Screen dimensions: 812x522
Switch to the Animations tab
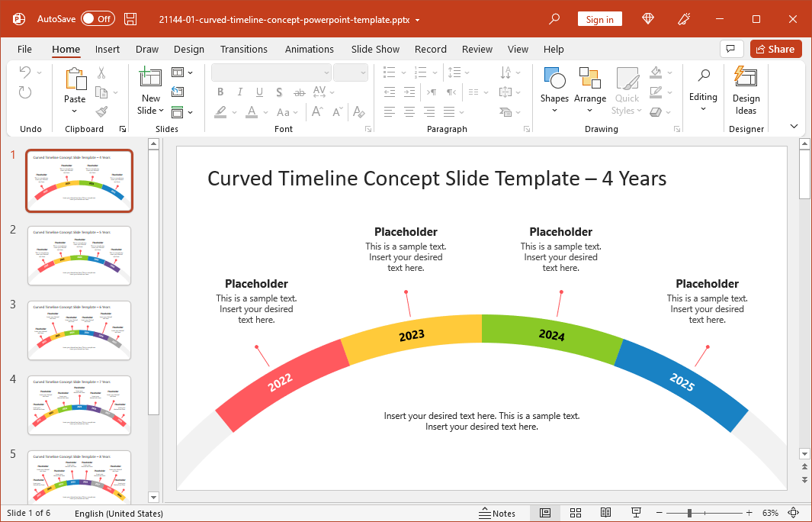309,49
